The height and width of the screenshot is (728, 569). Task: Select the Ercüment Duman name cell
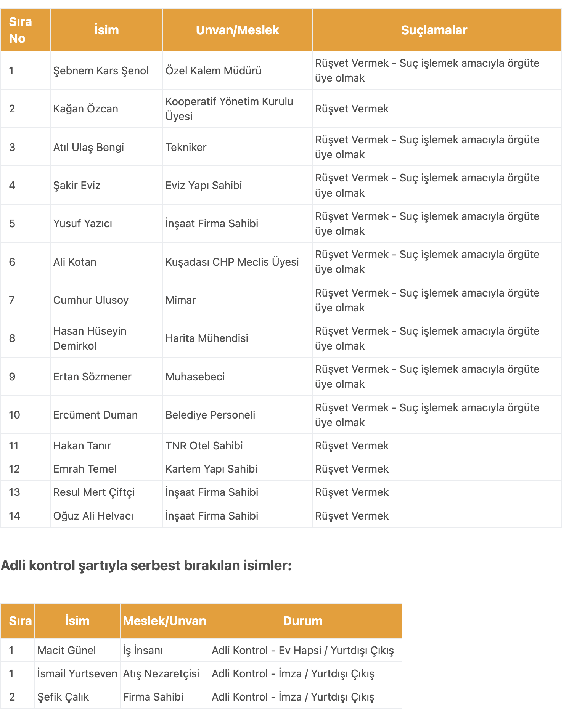106,415
